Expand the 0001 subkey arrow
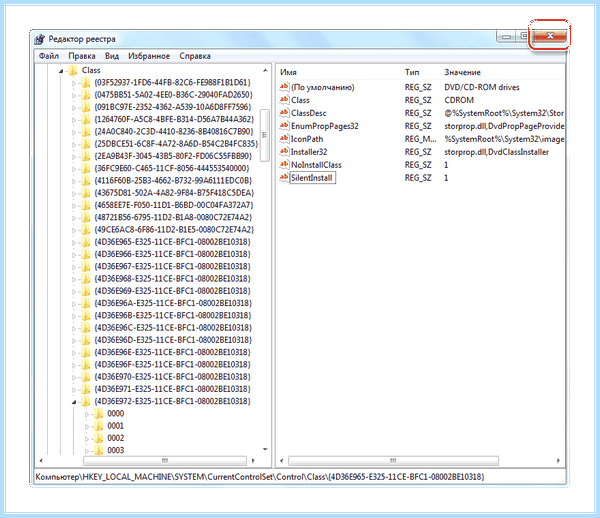Viewport: 600px width, 518px height. [87, 426]
